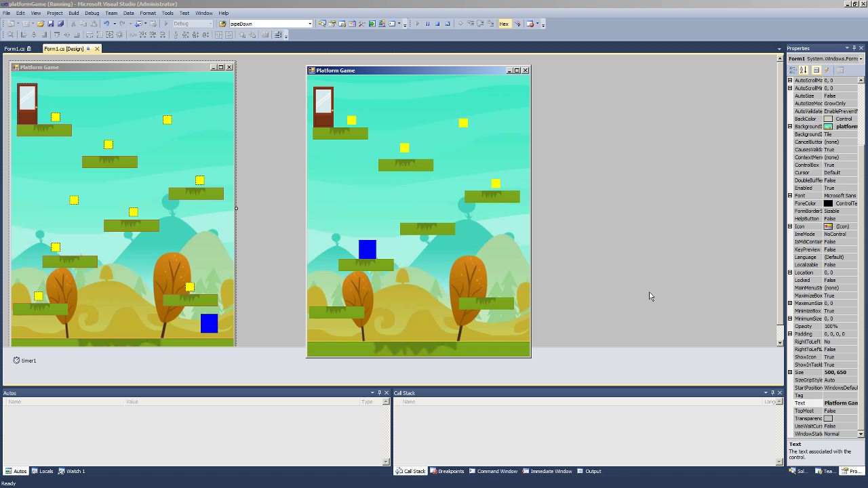Select Alphabetical sort in the Properties panel

802,70
